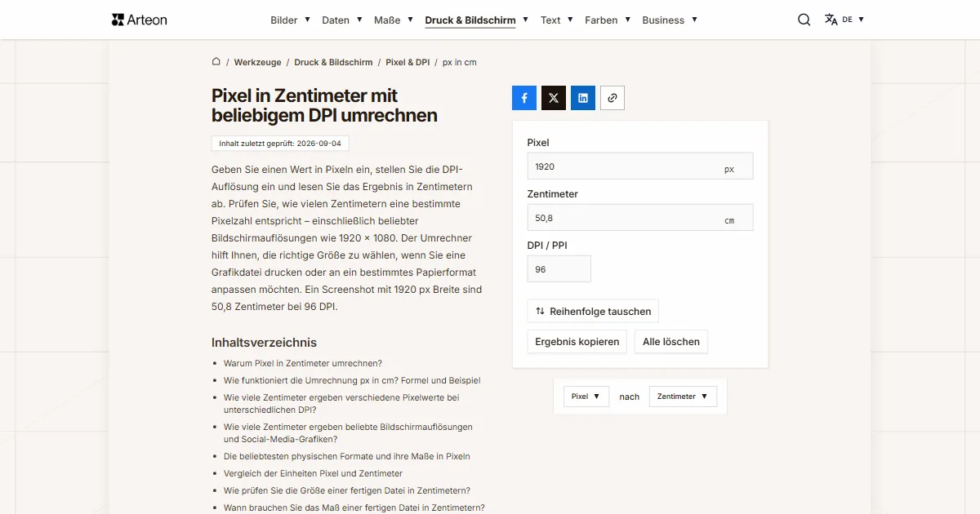Open the search icon in header
The width and height of the screenshot is (980, 514).
[804, 20]
